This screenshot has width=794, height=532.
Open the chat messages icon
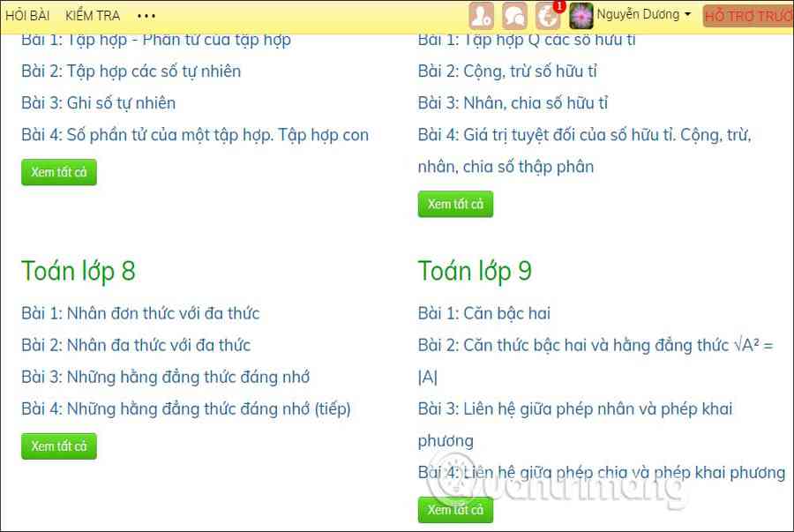(x=515, y=16)
